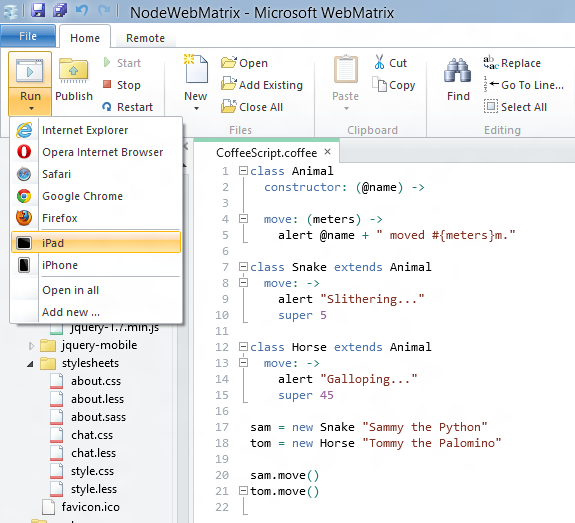Switch to the Home ribbon tab
Viewport: 575px width, 523px height.
85,38
